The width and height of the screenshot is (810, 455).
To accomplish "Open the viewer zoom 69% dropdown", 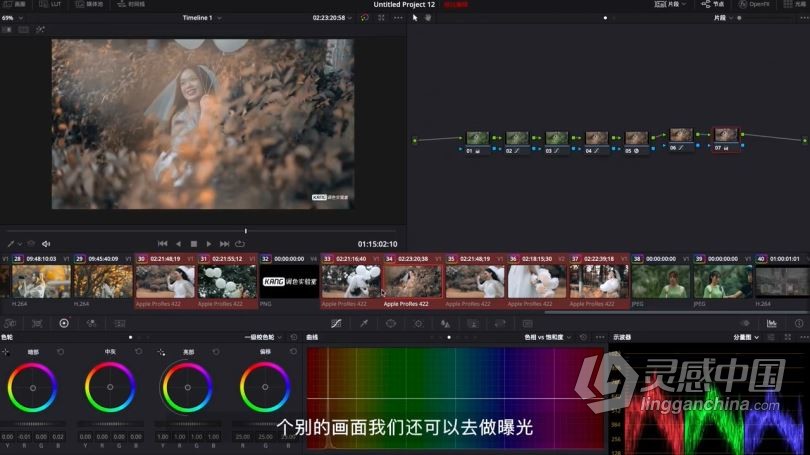I will (12, 18).
